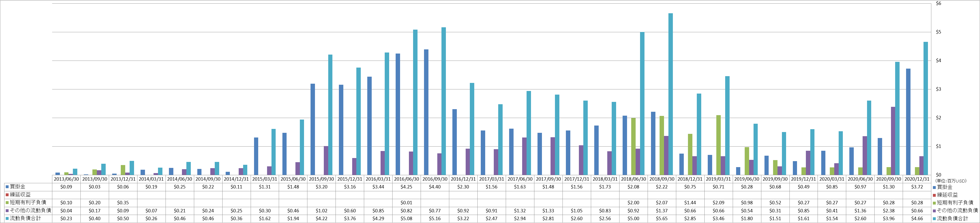Click the blue 買掛金 bar for 2016/09/30
This screenshot has width=980, height=223.
pos(426,112)
